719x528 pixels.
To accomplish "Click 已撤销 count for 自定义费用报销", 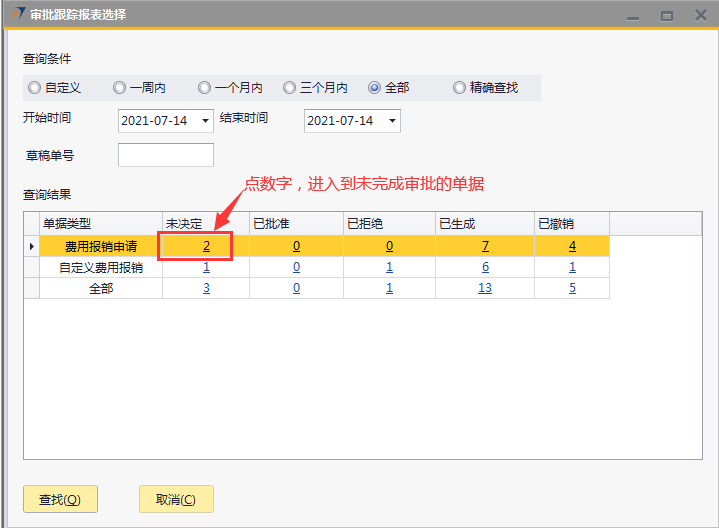I will (572, 267).
